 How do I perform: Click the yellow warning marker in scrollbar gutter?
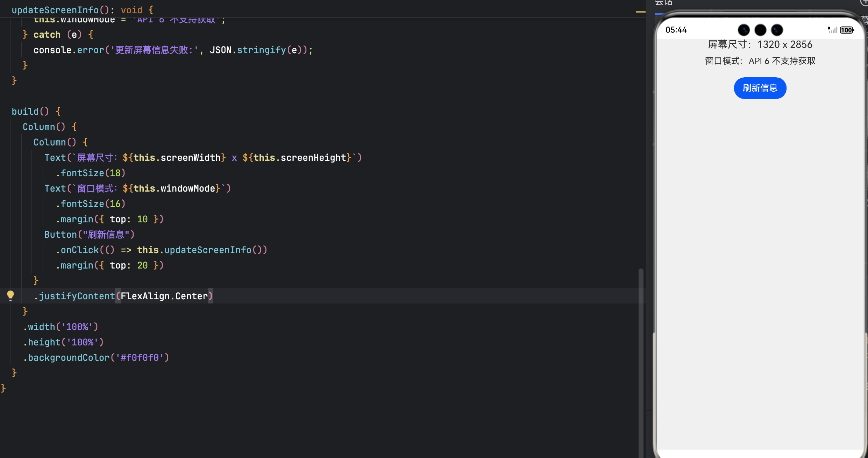point(640,12)
